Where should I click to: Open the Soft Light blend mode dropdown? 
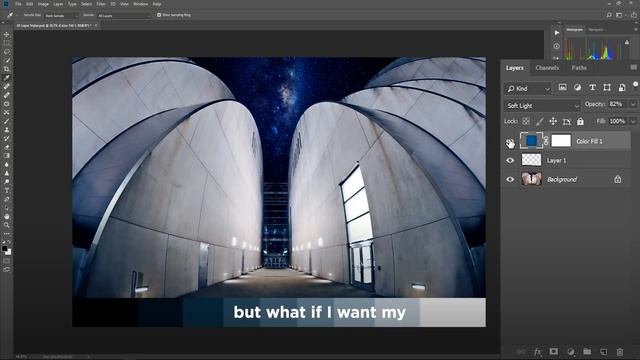[x=542, y=106]
